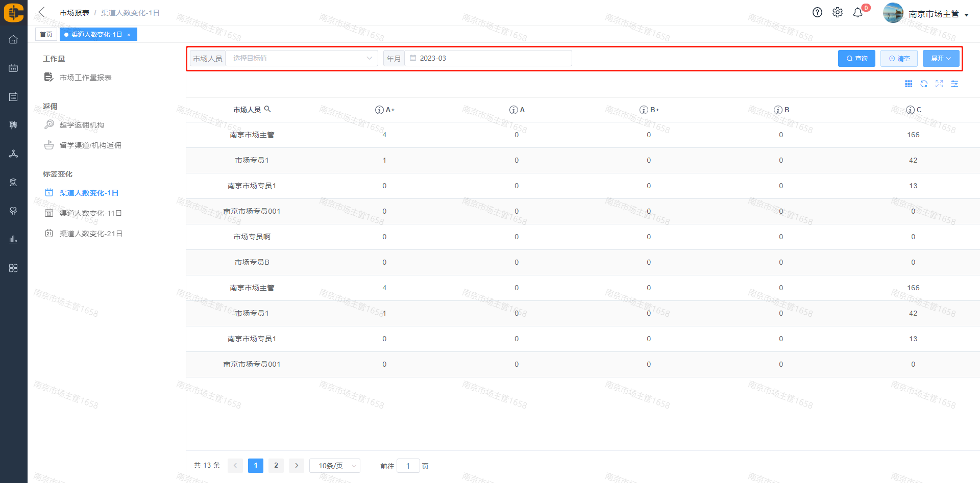The image size is (980, 483).
Task: Expand the 展开 filter options
Action: [x=941, y=59]
